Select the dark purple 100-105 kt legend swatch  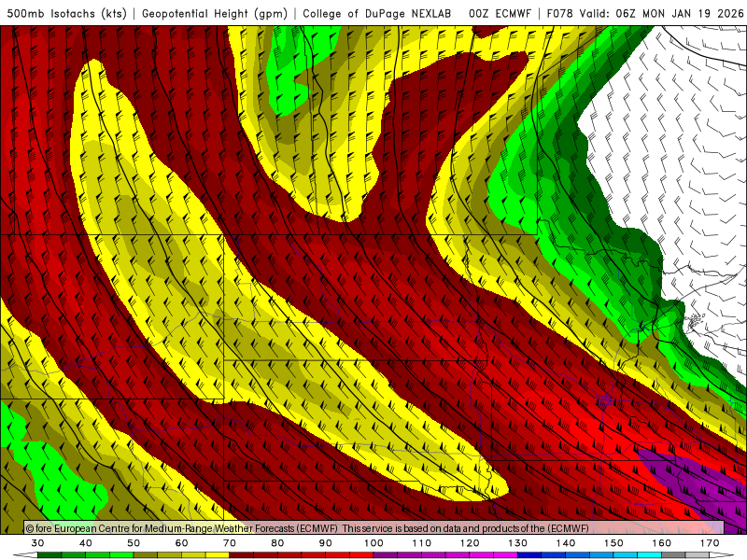pyautogui.click(x=386, y=554)
